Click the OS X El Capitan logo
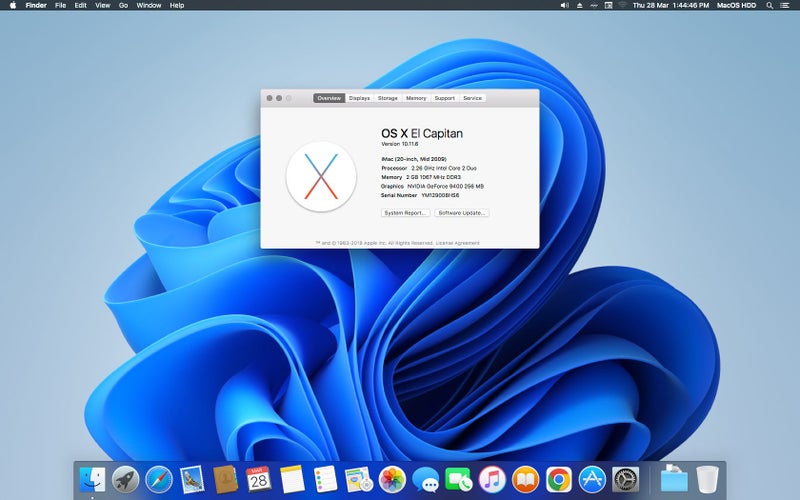The image size is (800, 500). coord(321,177)
